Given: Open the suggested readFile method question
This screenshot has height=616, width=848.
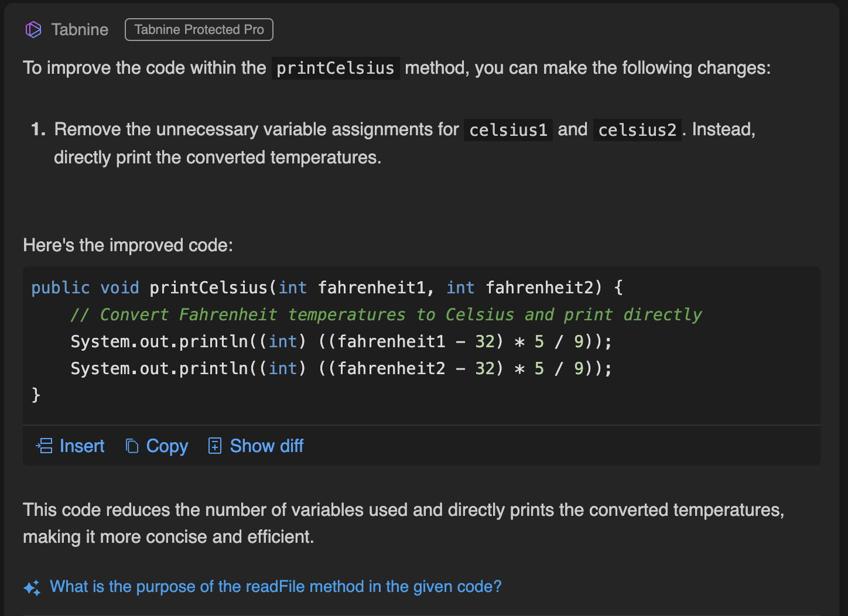Looking at the screenshot, I should (275, 587).
